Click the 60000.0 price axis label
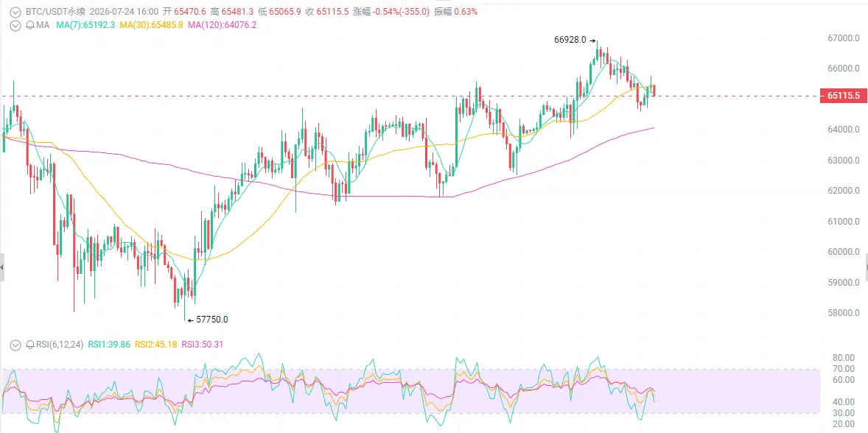 (844, 252)
